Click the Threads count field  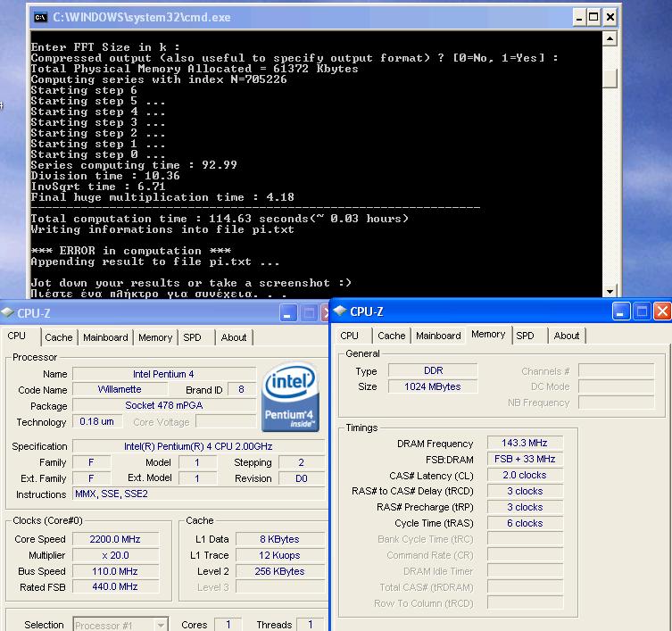click(x=311, y=625)
